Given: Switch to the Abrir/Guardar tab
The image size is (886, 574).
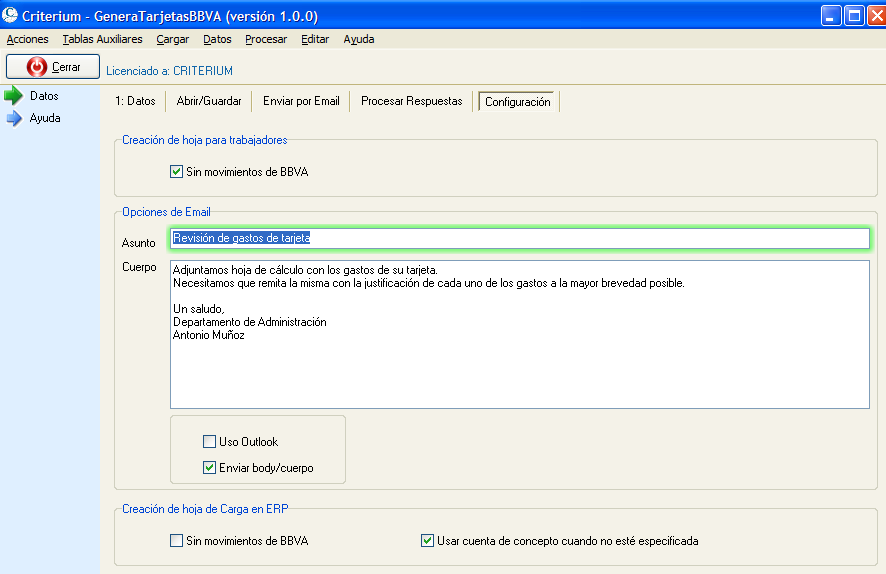Looking at the screenshot, I should point(209,101).
